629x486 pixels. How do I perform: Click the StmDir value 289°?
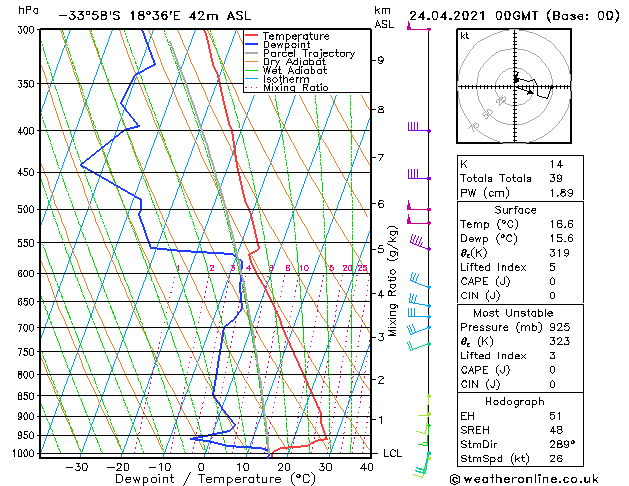click(562, 444)
